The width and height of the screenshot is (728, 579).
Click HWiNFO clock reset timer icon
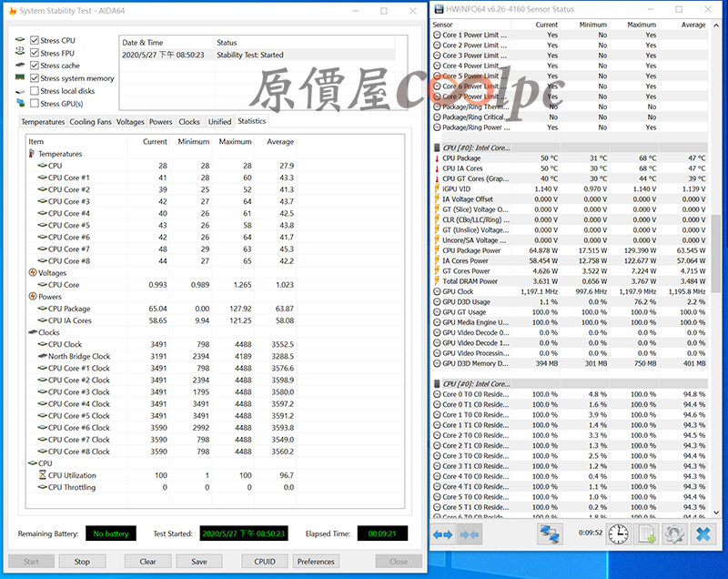coord(619,534)
